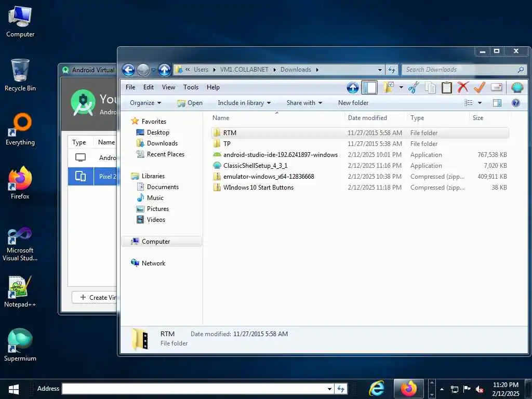Click the refresh button beside address bar

392,70
